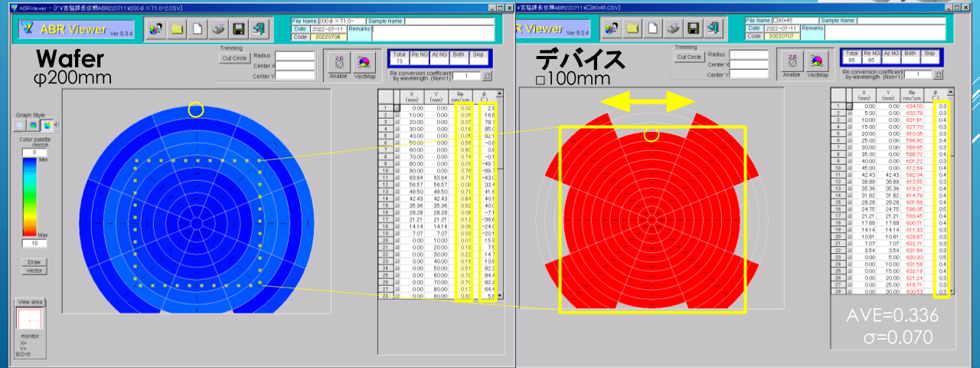The width and height of the screenshot is (980, 368).
Task: Click the exit door icon in right window
Action: pos(712,28)
